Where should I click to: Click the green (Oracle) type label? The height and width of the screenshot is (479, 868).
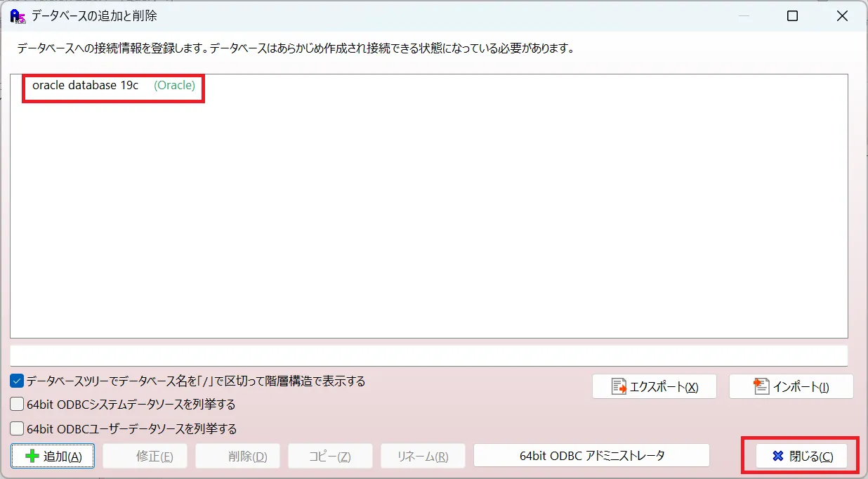point(174,86)
